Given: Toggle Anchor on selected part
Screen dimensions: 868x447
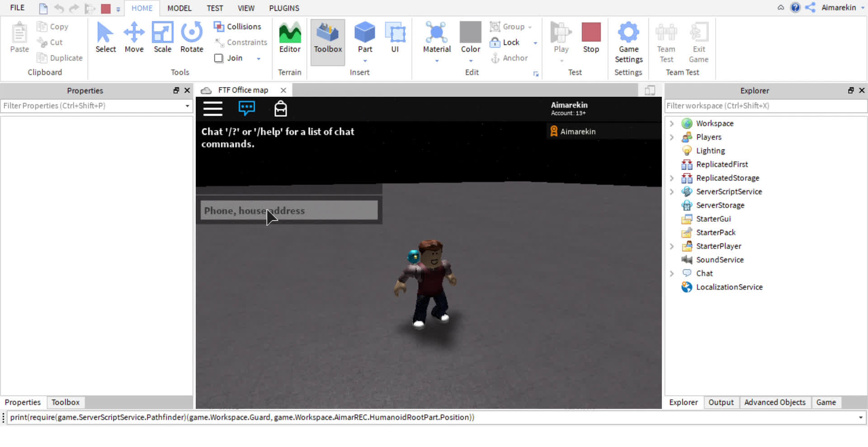Looking at the screenshot, I should (x=509, y=58).
